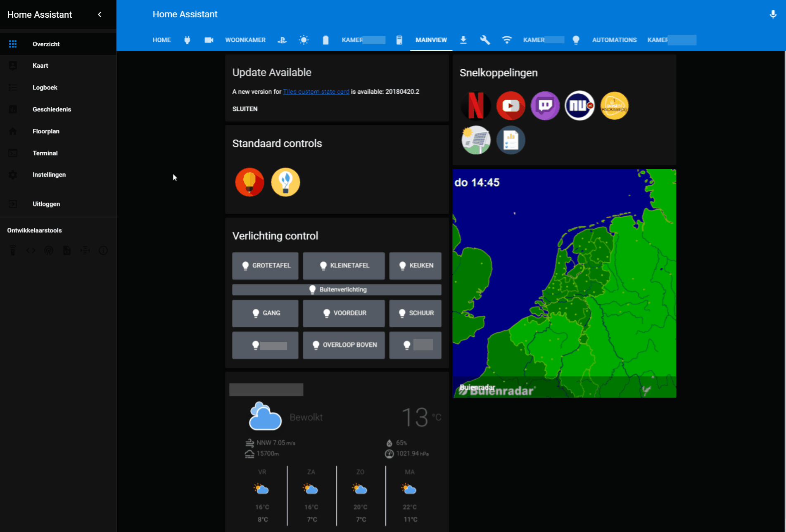Image resolution: width=786 pixels, height=532 pixels.
Task: Click the 13 °C temperature reading
Action: coord(421,417)
